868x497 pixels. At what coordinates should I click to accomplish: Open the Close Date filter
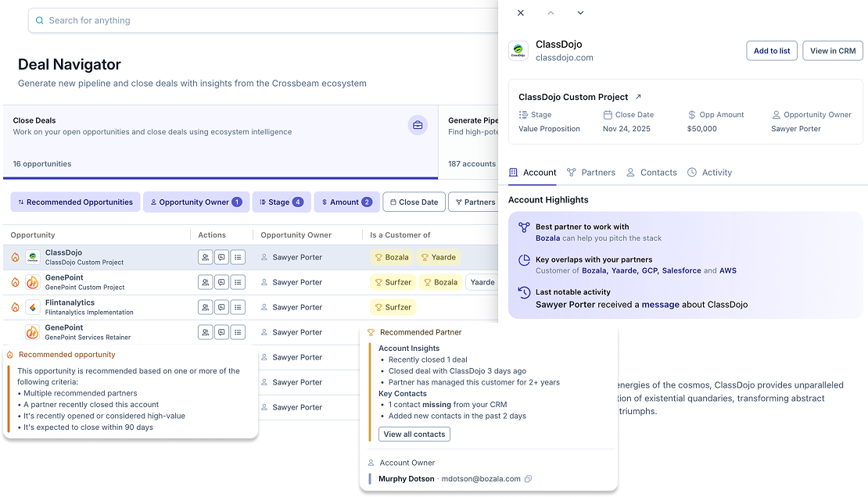[414, 202]
